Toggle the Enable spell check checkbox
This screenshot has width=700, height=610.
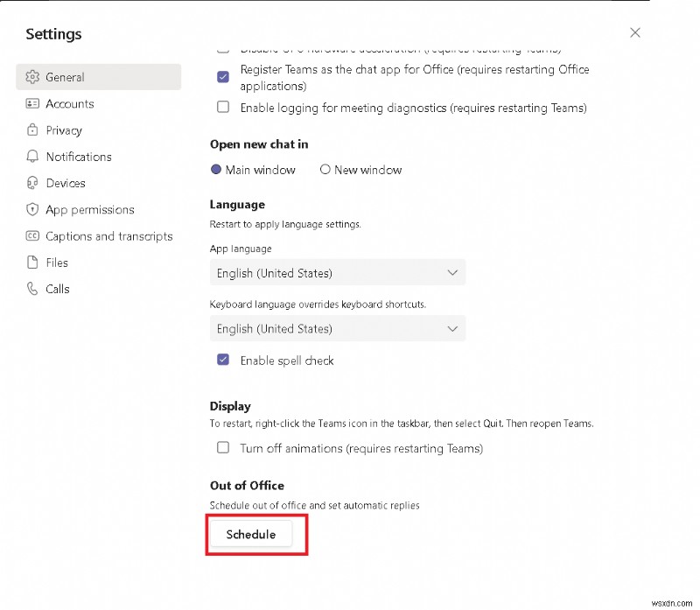[223, 360]
